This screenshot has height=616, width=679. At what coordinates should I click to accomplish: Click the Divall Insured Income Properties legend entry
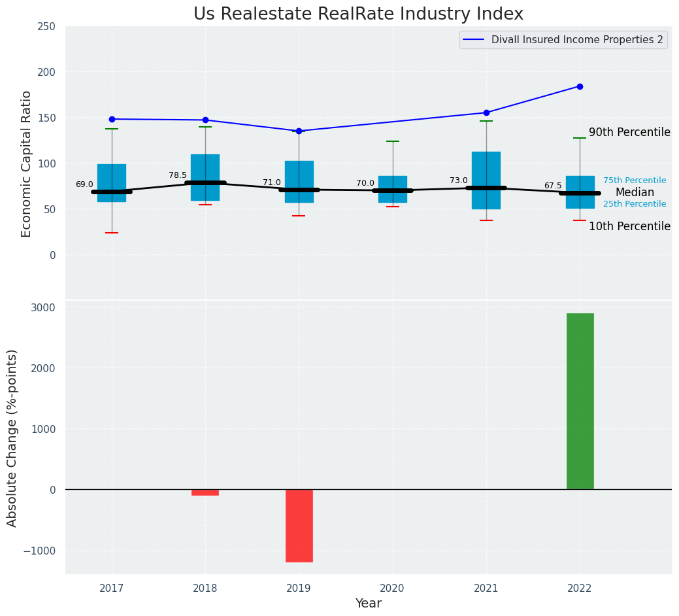[563, 40]
